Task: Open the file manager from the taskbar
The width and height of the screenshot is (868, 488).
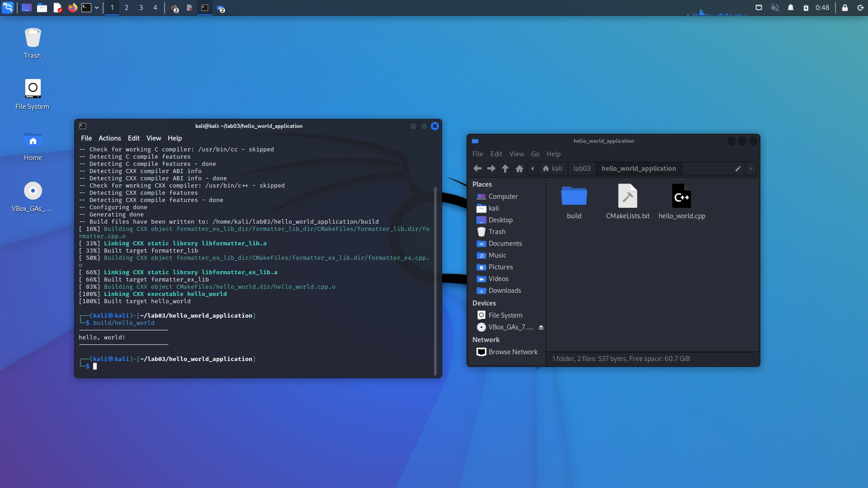Action: coord(42,8)
